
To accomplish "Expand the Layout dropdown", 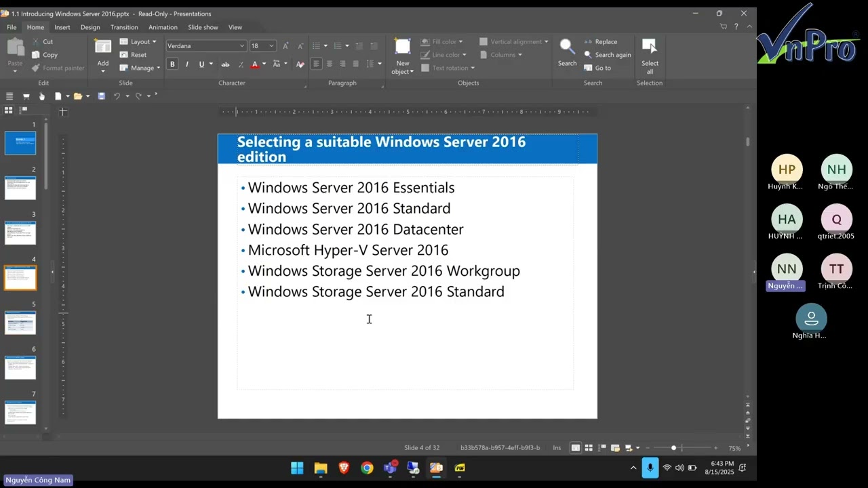I will coord(138,41).
